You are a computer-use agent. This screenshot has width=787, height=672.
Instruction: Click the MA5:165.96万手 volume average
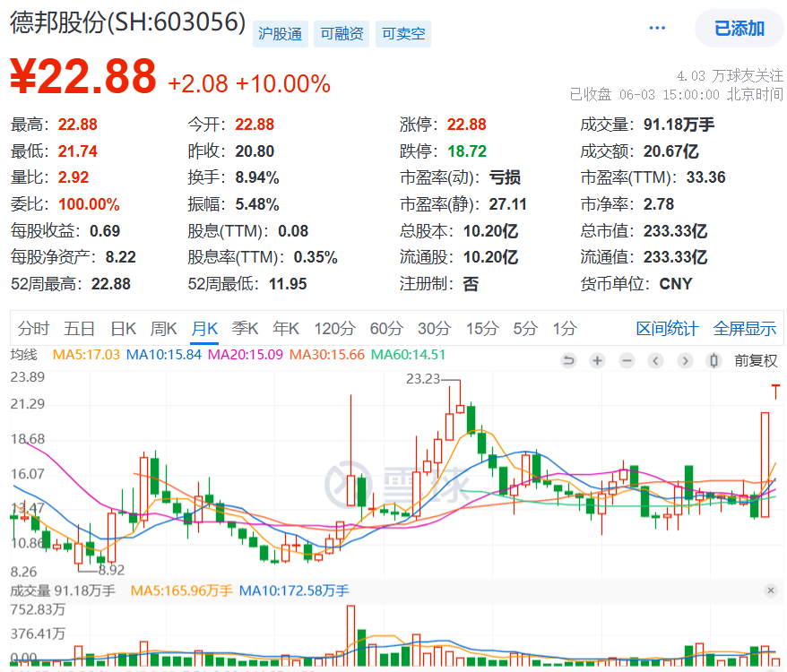(x=182, y=590)
